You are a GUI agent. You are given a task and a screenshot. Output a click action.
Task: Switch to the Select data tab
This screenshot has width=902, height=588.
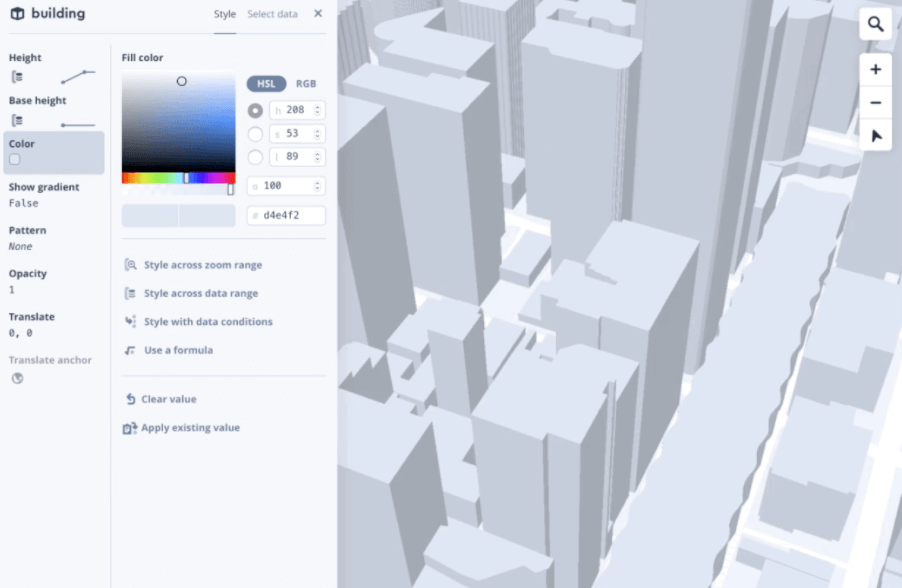[272, 14]
